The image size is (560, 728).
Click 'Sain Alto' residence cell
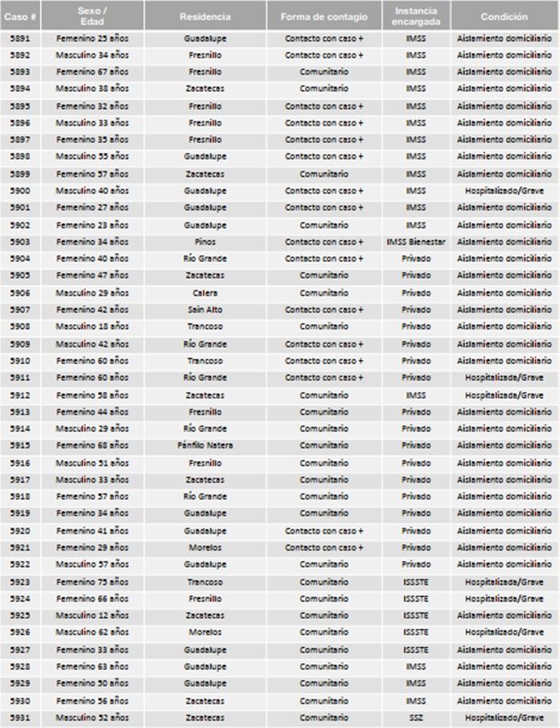206,310
